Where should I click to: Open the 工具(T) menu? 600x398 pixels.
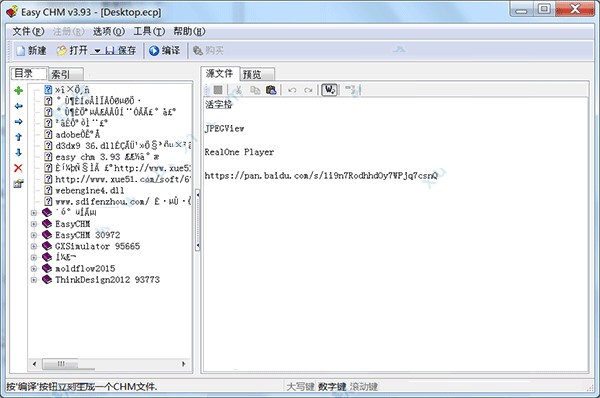click(x=149, y=31)
